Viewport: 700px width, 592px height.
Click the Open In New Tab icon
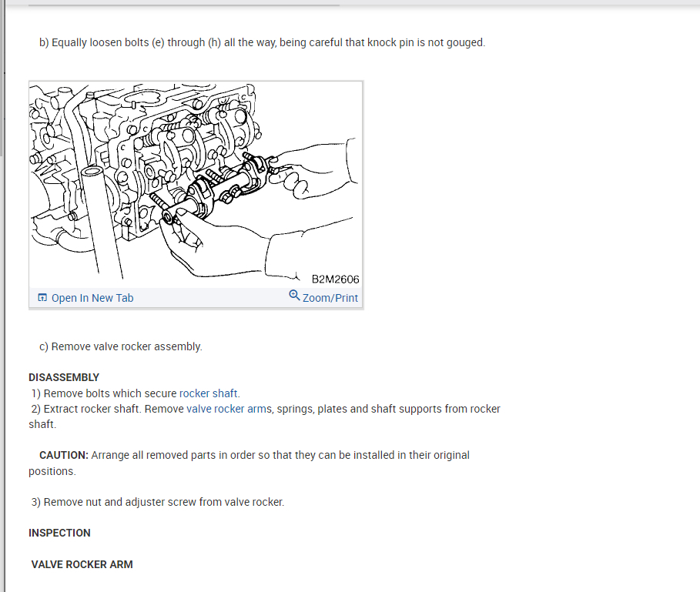pos(42,298)
